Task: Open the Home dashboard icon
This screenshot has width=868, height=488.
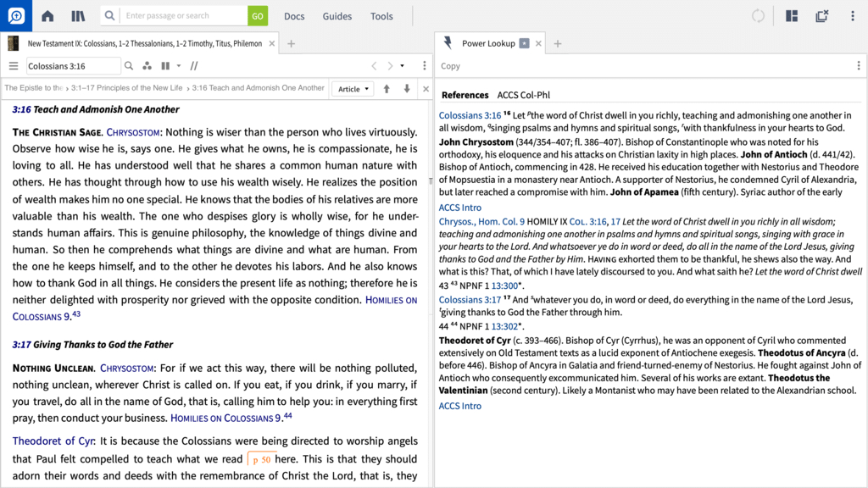Action: pyautogui.click(x=47, y=16)
